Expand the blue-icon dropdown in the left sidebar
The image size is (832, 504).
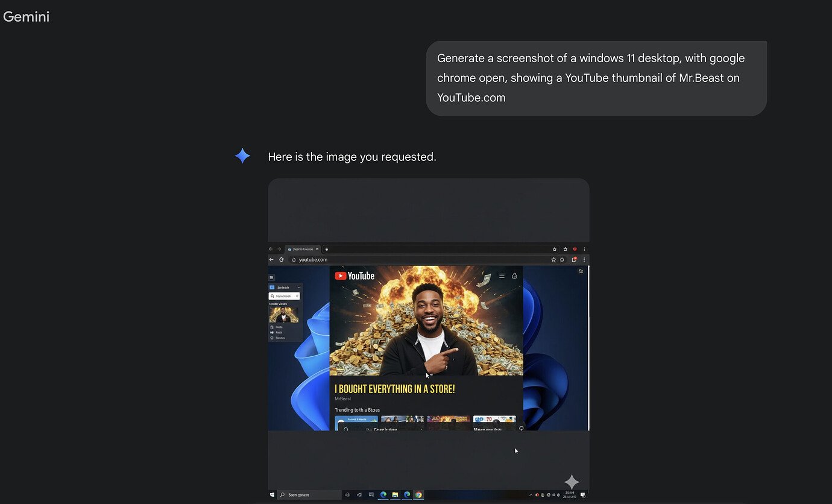pos(285,288)
